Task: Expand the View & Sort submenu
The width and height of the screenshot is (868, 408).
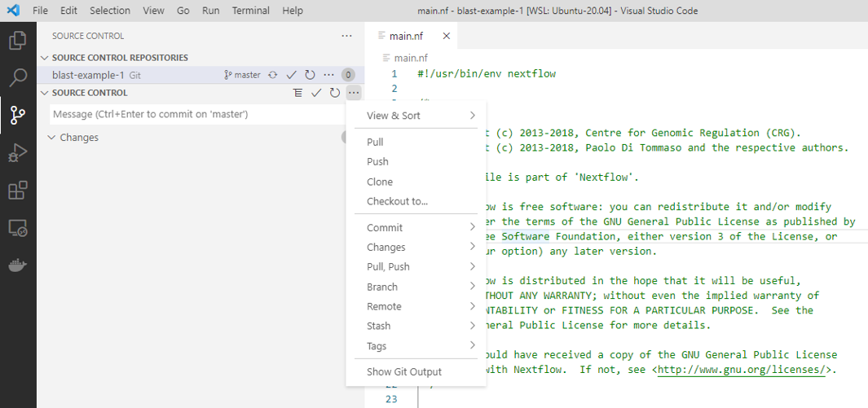Action: click(x=416, y=116)
